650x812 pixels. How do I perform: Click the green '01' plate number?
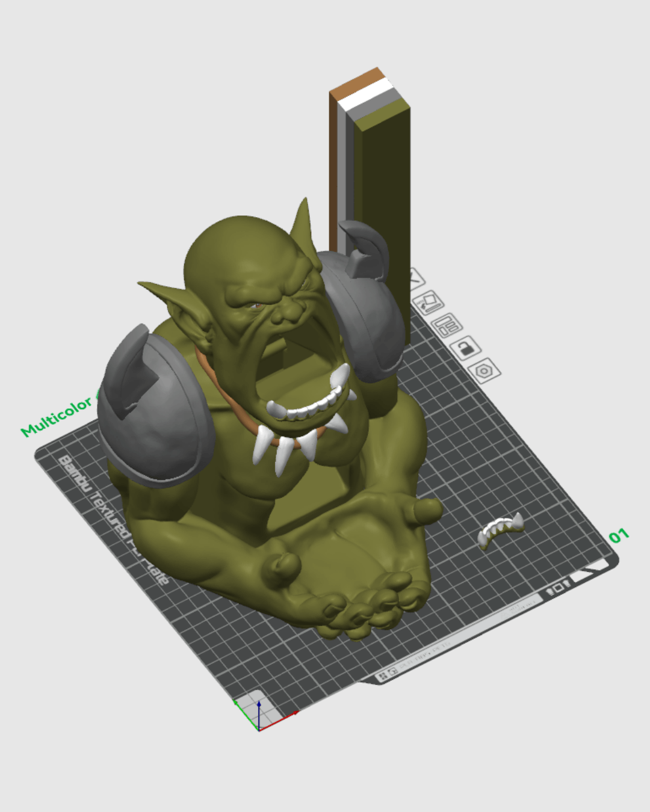click(618, 535)
